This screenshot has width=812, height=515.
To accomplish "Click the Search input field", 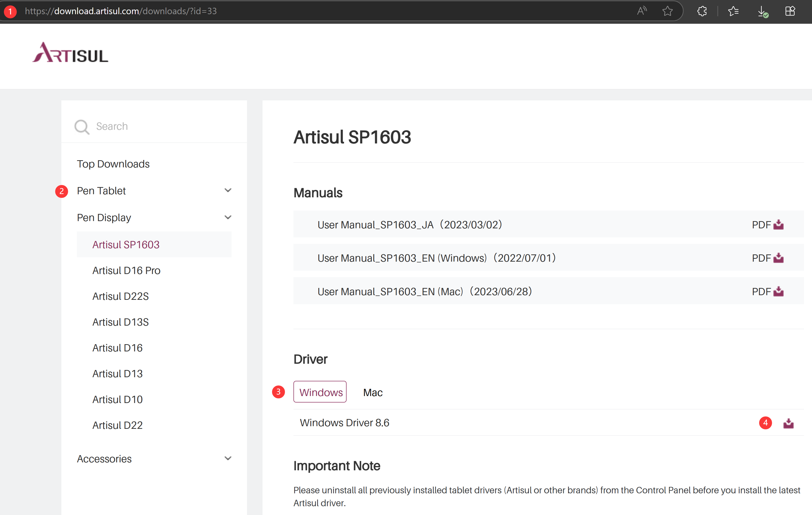I will [162, 126].
